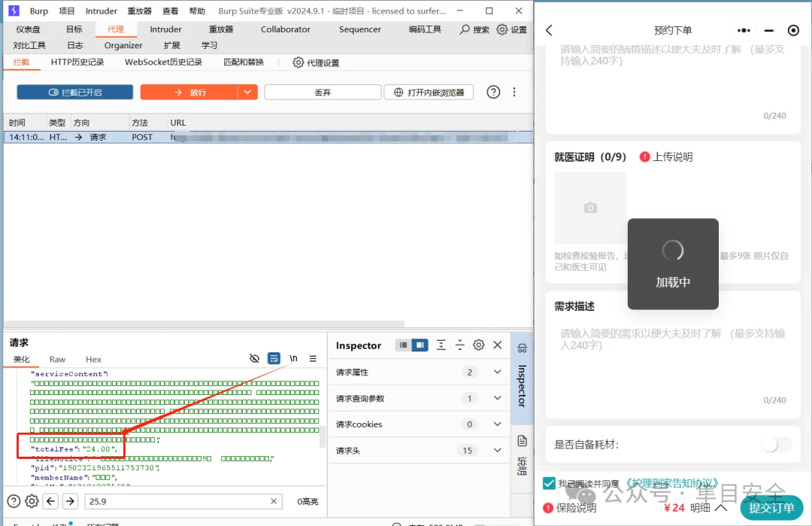The image size is (812, 526).
Task: Open the 项目 menu
Action: coord(67,11)
